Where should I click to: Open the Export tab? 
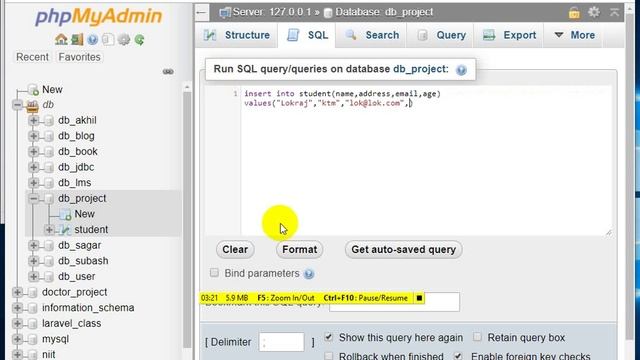(x=509, y=35)
